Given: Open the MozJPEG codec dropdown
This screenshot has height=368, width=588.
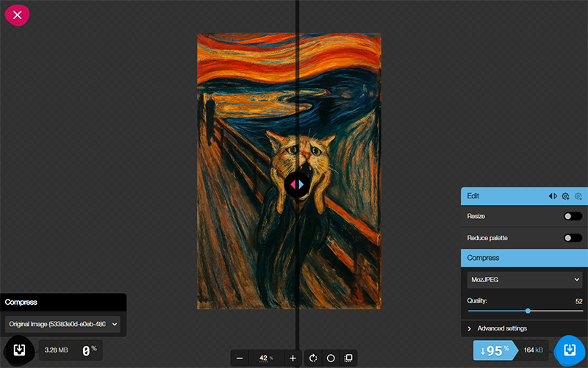Looking at the screenshot, I should tap(525, 280).
